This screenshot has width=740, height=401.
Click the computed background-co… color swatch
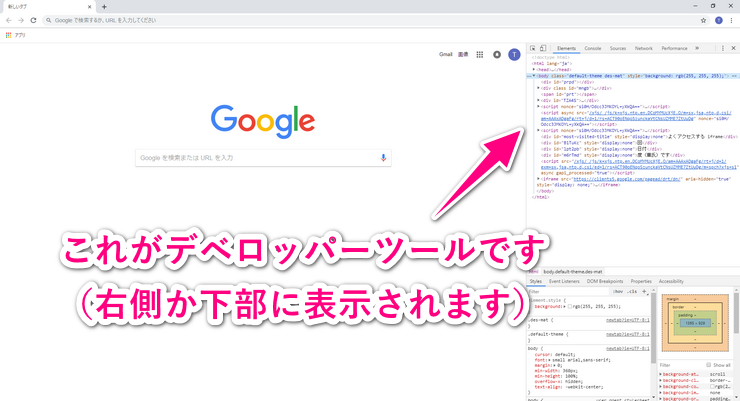coord(712,386)
